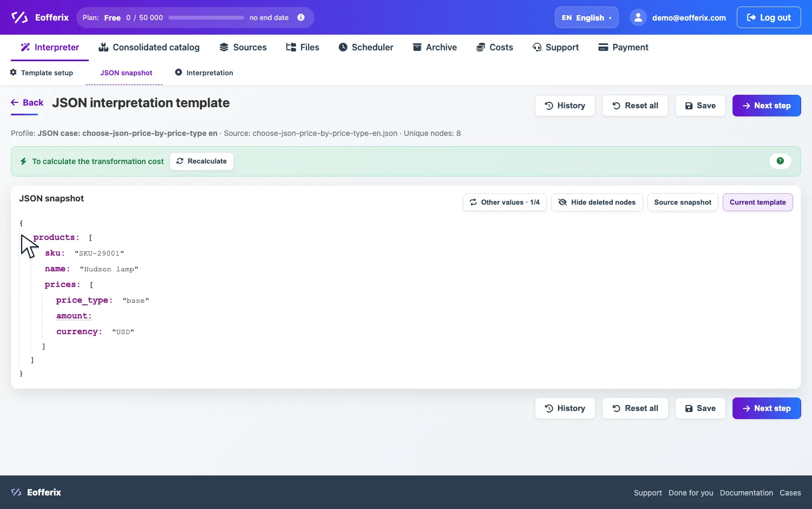Select the amount node key
The image size is (812, 509).
(74, 316)
